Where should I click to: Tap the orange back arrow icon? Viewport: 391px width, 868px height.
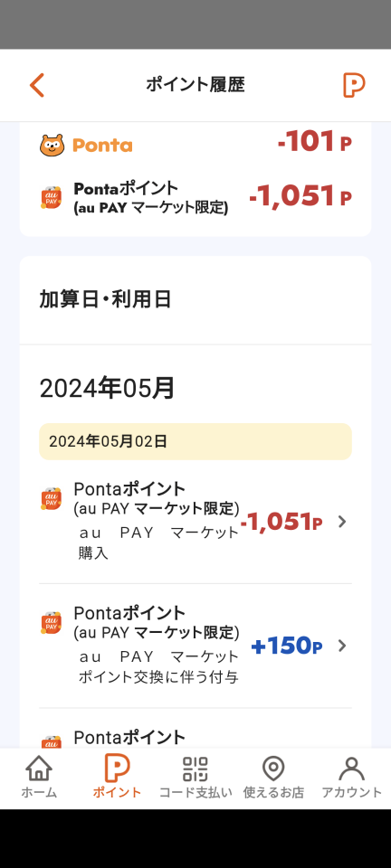tap(36, 85)
